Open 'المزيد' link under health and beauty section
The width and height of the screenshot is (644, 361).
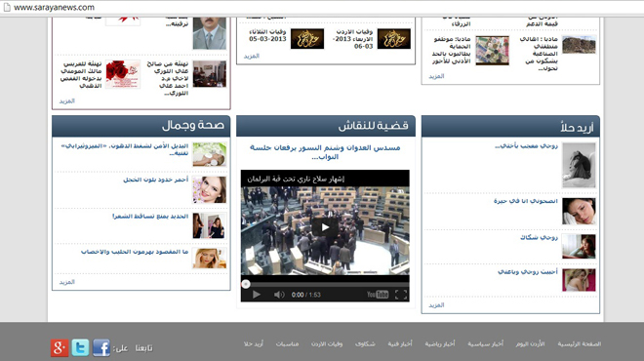click(x=66, y=282)
